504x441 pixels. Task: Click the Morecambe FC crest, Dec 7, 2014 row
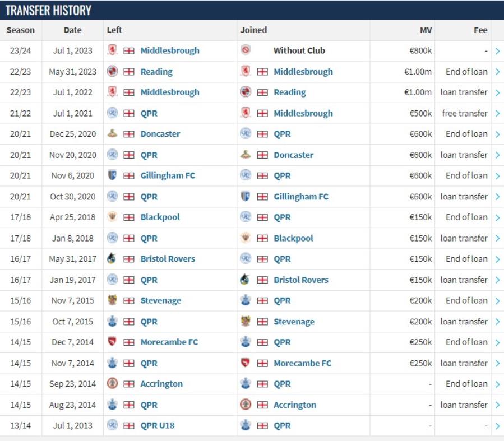112,342
